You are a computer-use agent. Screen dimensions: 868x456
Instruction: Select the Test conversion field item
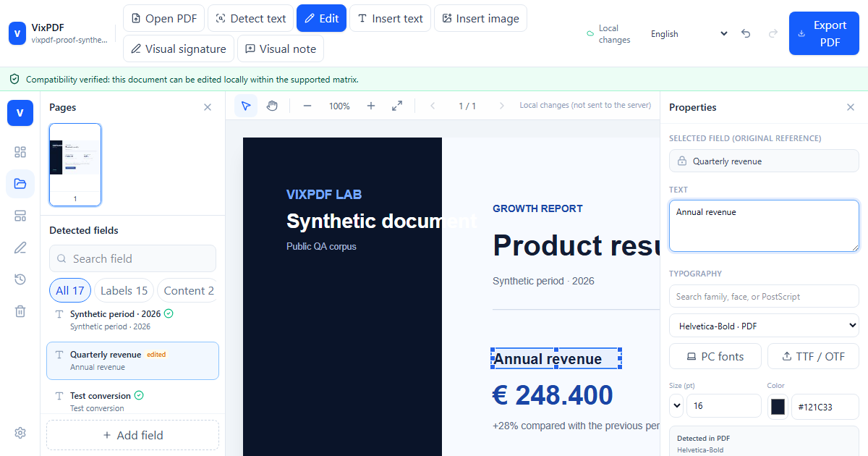point(132,402)
